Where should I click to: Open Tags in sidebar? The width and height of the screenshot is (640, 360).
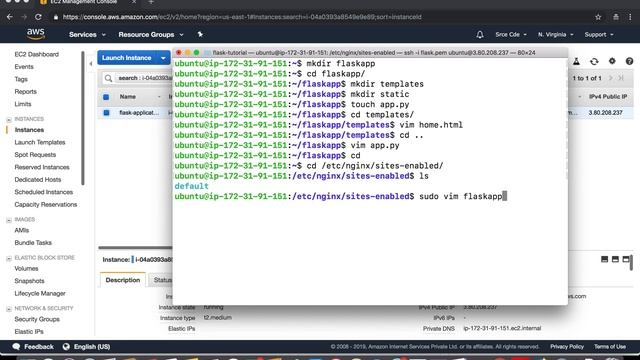(x=21, y=79)
